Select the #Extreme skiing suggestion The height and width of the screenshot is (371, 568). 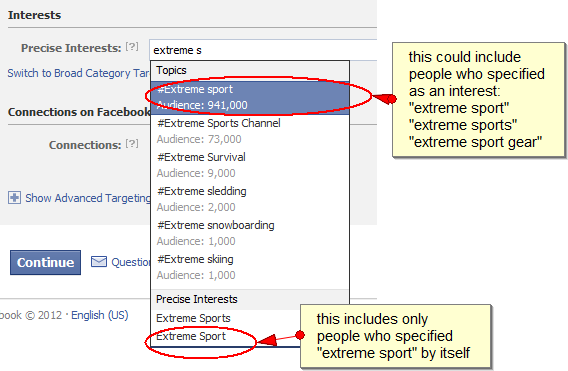pos(250,267)
